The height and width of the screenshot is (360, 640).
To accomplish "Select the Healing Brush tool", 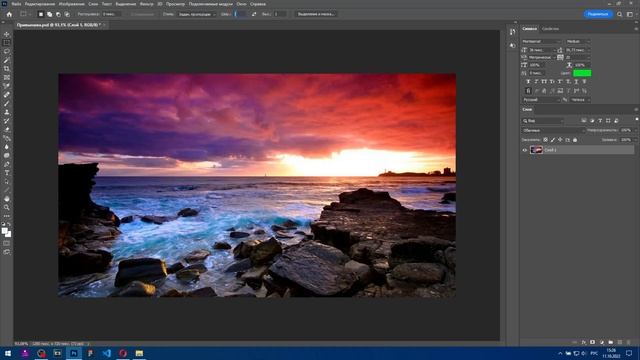I will (7, 95).
